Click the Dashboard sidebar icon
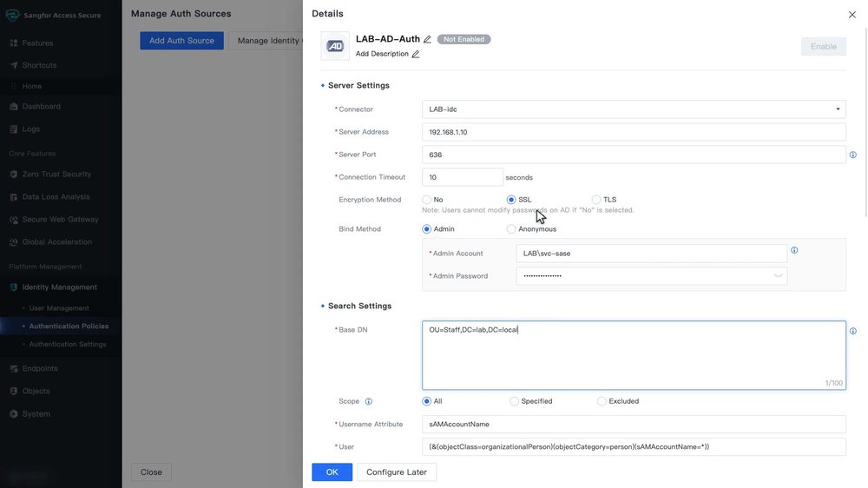Image resolution: width=868 pixels, height=488 pixels. [14, 106]
